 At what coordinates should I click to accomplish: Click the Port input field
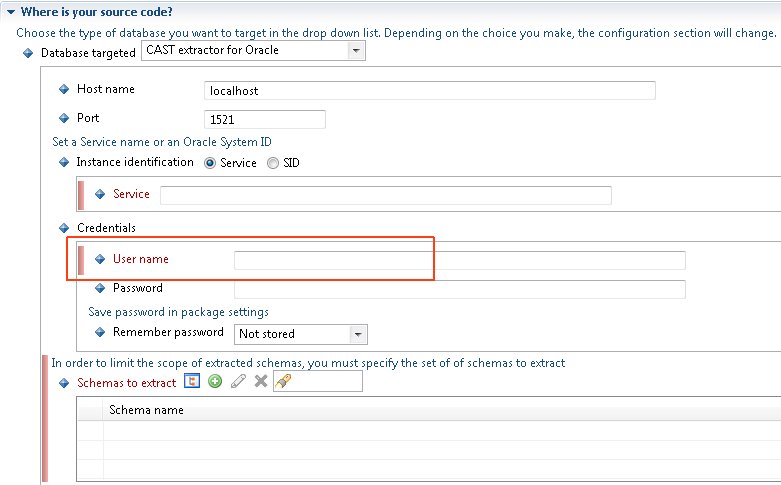click(264, 119)
